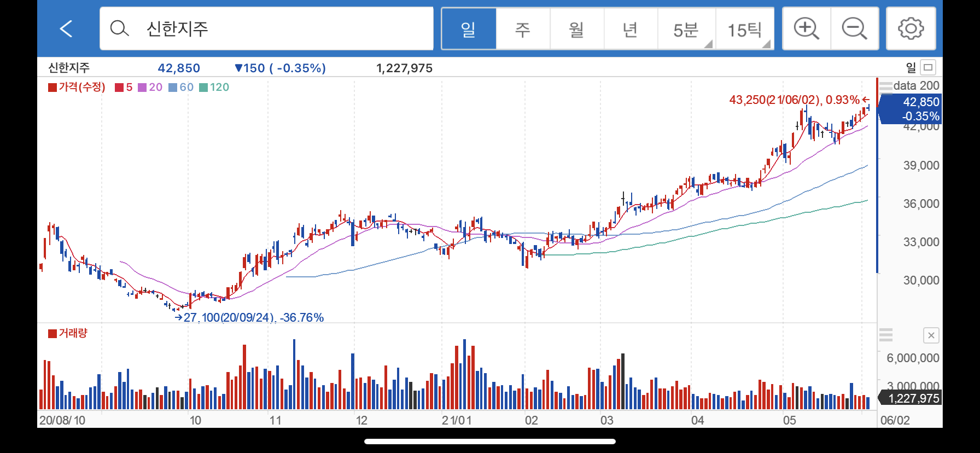Select the 일 daily chart tab
The image size is (980, 453).
click(469, 28)
